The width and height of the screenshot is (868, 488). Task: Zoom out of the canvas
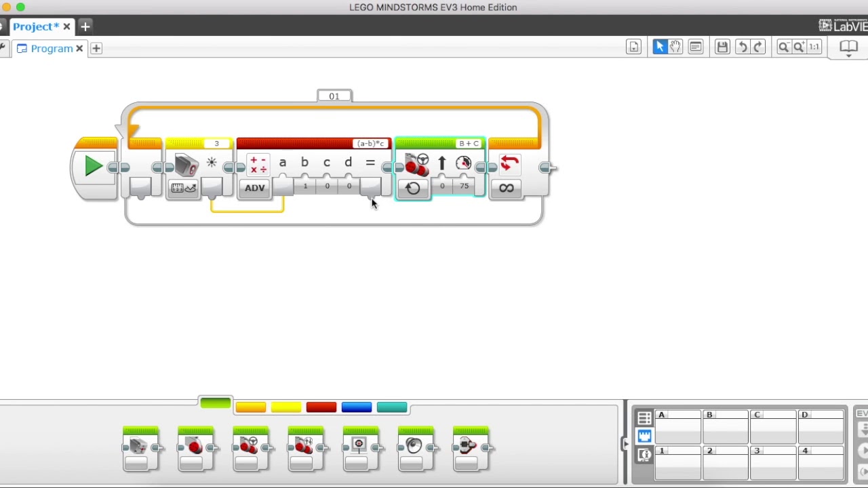783,47
